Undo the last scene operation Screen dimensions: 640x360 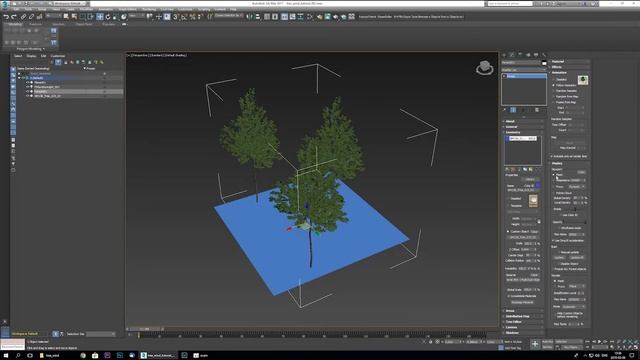coord(6,17)
